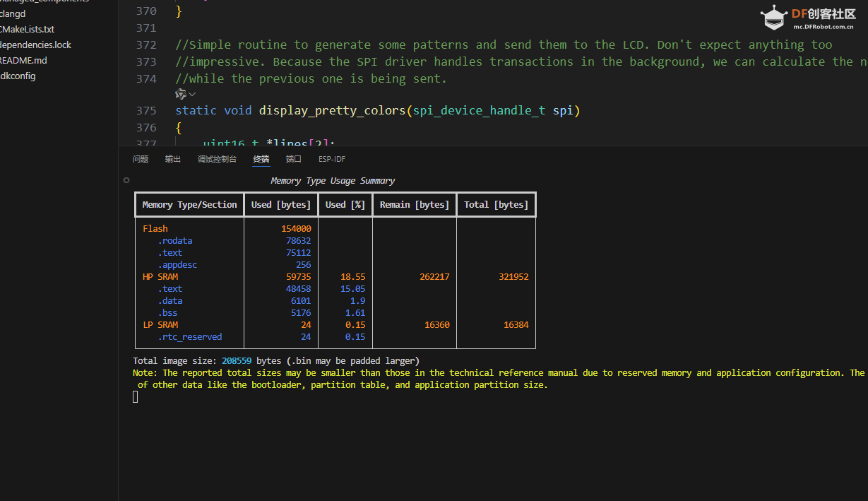
Task: Select the sdkconfig file
Action: click(x=18, y=76)
